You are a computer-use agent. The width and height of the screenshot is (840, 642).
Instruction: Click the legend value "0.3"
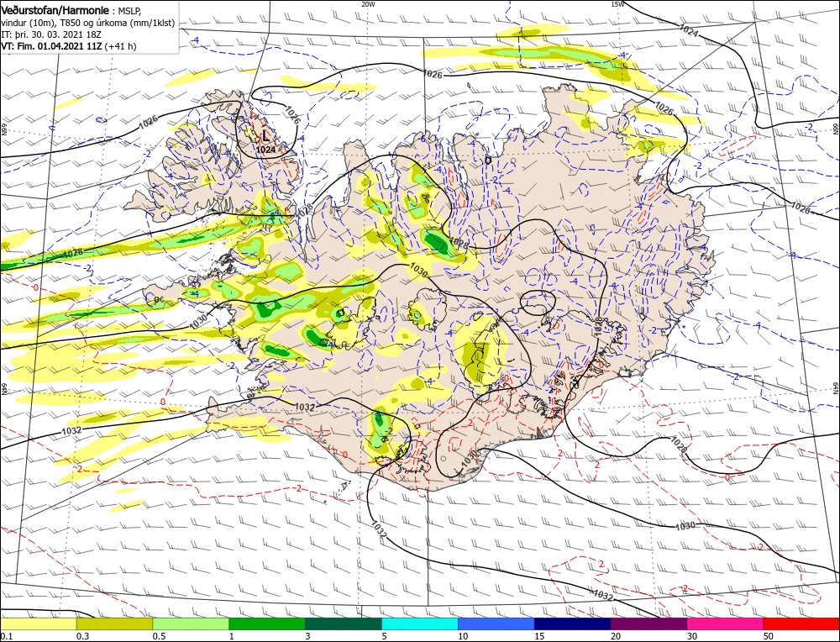coord(82,636)
